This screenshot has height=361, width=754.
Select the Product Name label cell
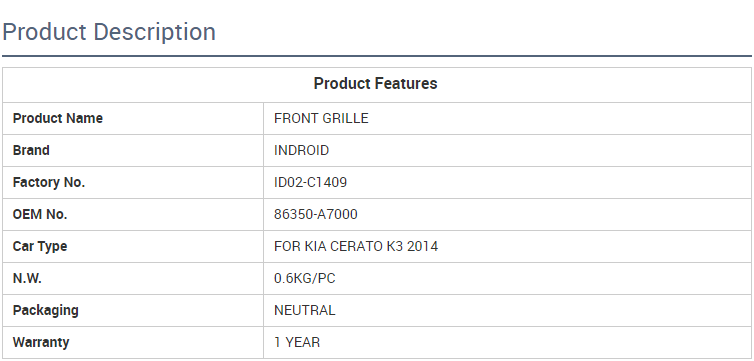[133, 118]
